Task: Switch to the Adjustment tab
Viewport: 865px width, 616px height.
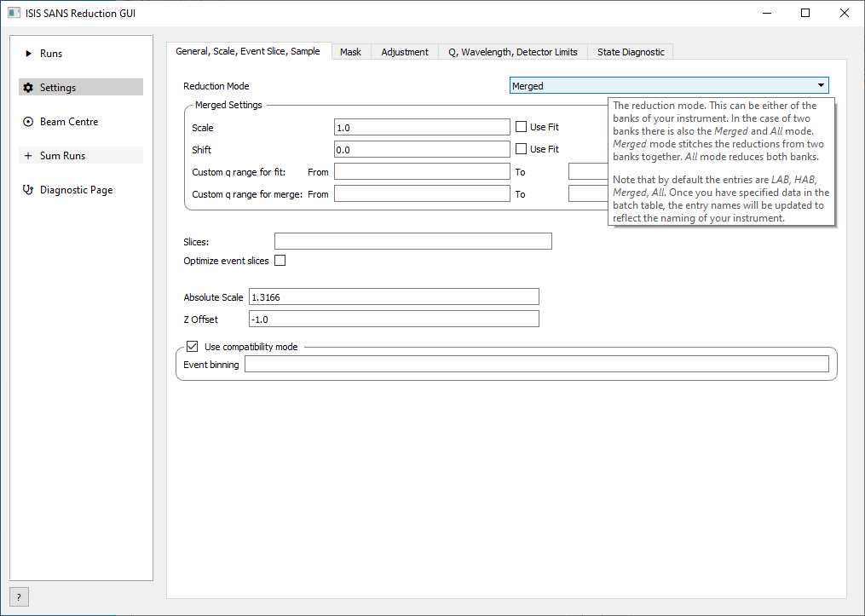Action: [x=404, y=52]
